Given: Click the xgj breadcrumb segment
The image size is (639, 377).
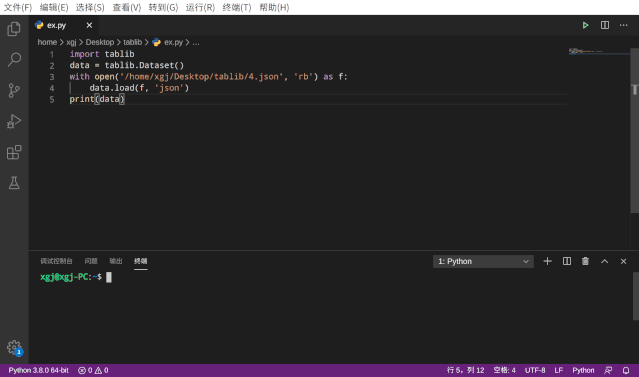Looking at the screenshot, I should point(71,42).
